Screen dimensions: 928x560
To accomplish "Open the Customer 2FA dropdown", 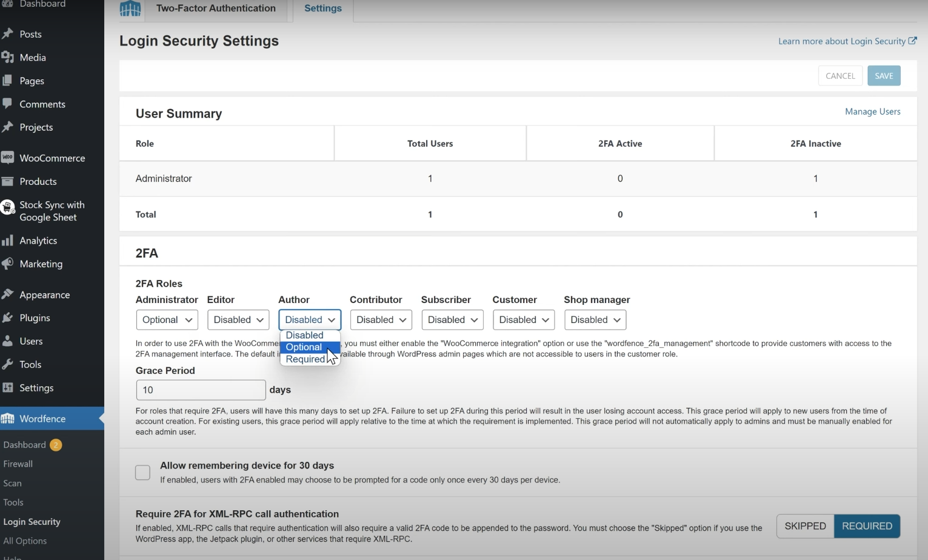I will pyautogui.click(x=523, y=319).
